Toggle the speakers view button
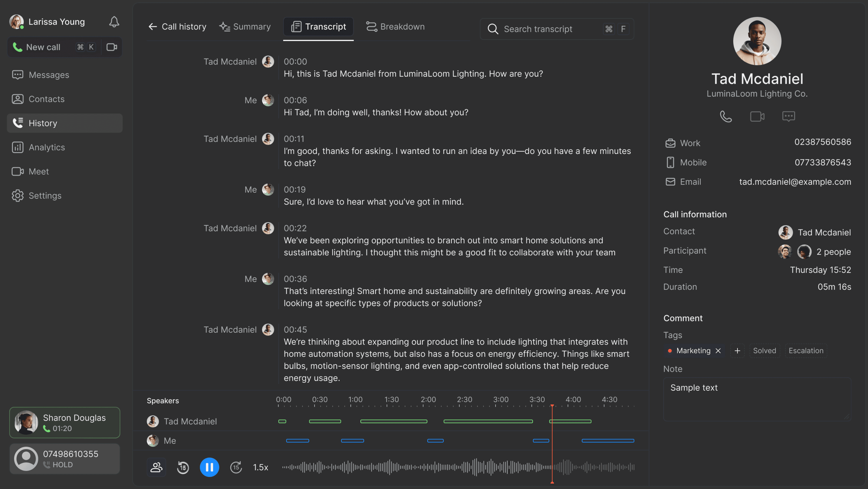Image resolution: width=868 pixels, height=489 pixels. 156,467
